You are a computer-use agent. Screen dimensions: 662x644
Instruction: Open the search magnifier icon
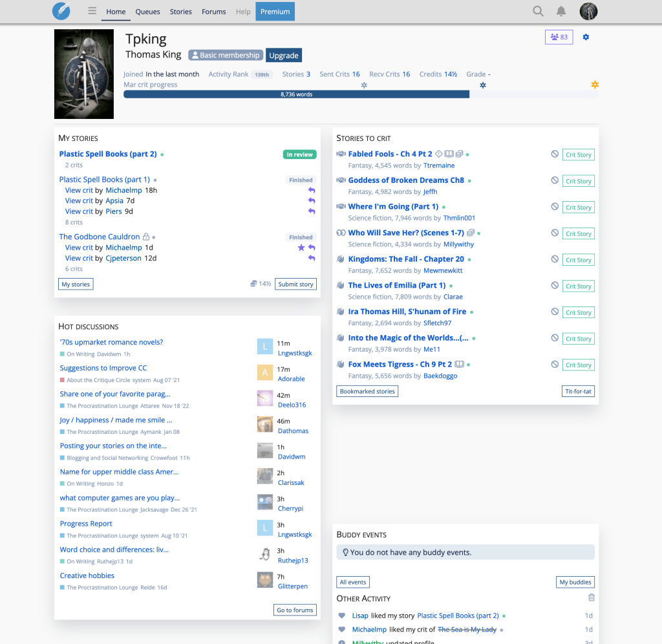pyautogui.click(x=538, y=11)
